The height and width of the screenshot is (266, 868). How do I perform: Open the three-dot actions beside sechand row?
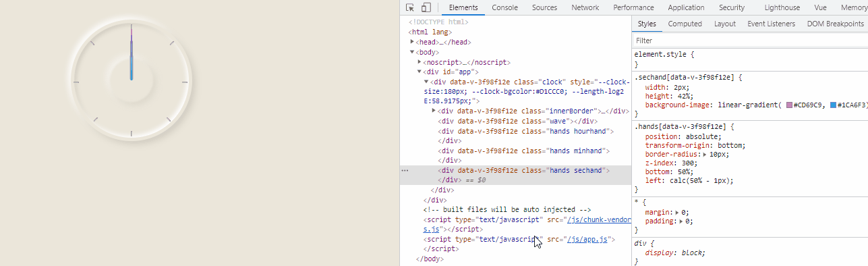coord(405,171)
